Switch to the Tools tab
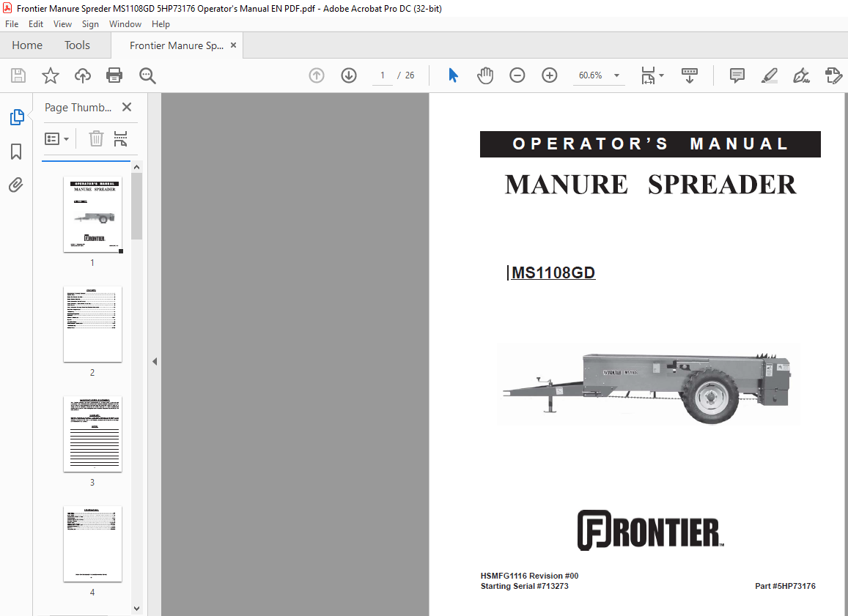Image resolution: width=848 pixels, height=616 pixels. tap(78, 45)
